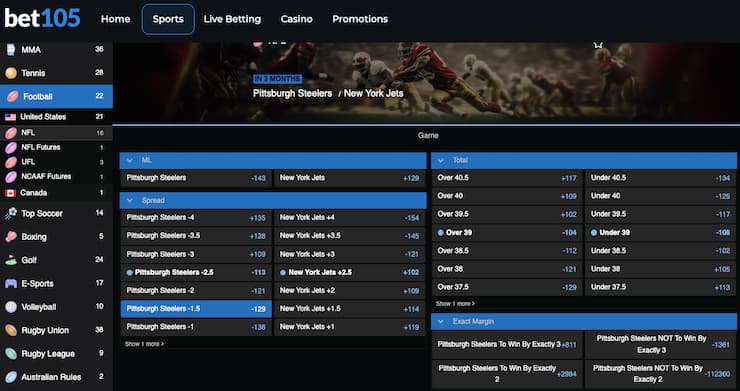Viewport: 740px width, 391px height.
Task: Click the Top Soccer icon
Action: (11, 214)
